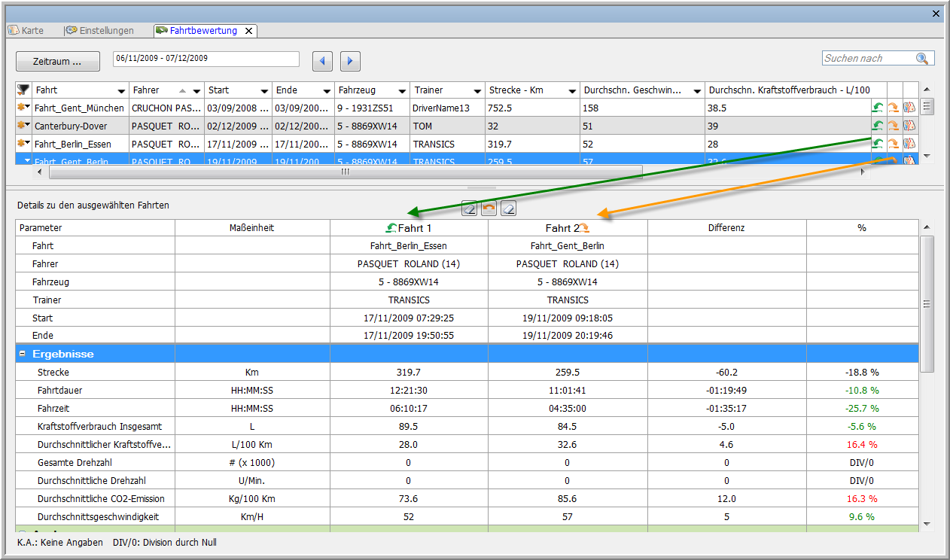Click scroll-down arrow of details table

click(x=927, y=523)
